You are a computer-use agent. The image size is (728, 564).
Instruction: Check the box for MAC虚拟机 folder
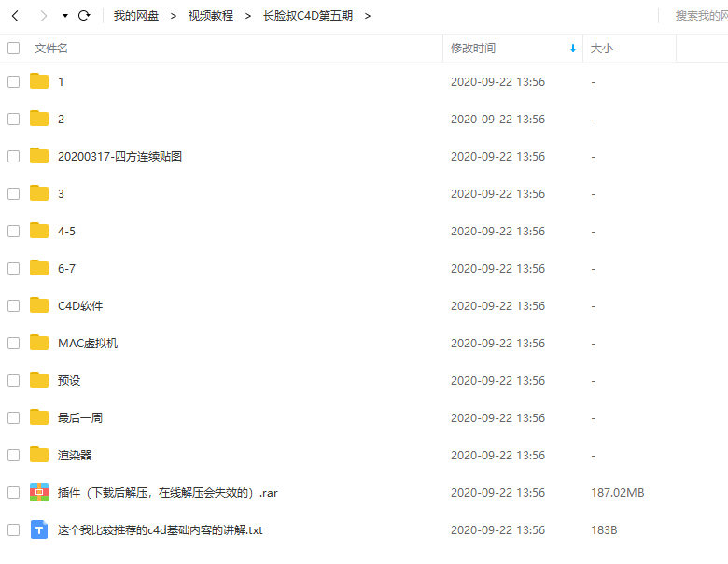tap(13, 344)
